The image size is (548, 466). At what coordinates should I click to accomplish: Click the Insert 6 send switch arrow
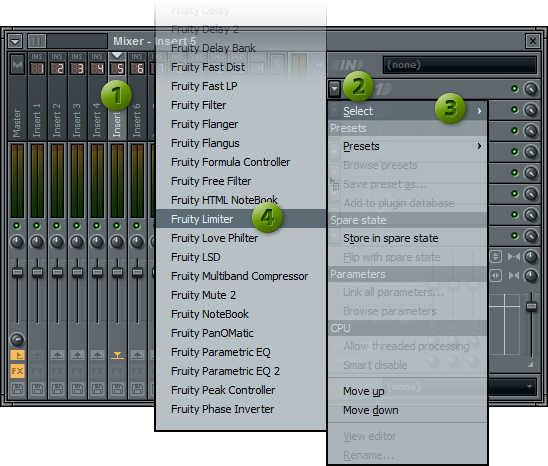[137, 356]
